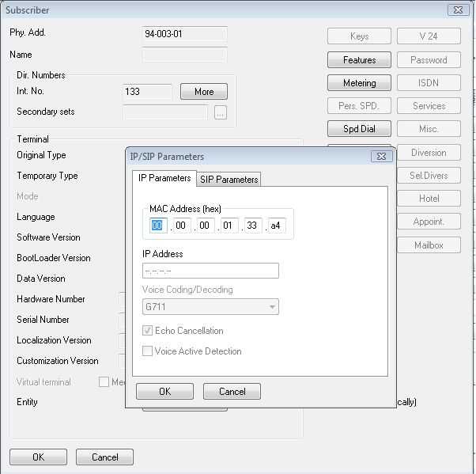
Task: Select the first MAC Address octet field
Action: coord(158,227)
